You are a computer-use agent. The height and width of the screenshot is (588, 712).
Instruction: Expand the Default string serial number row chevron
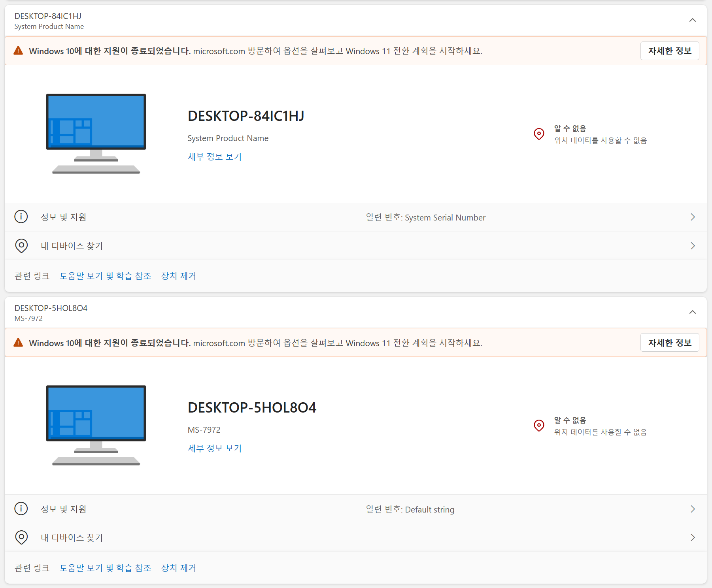[693, 509]
